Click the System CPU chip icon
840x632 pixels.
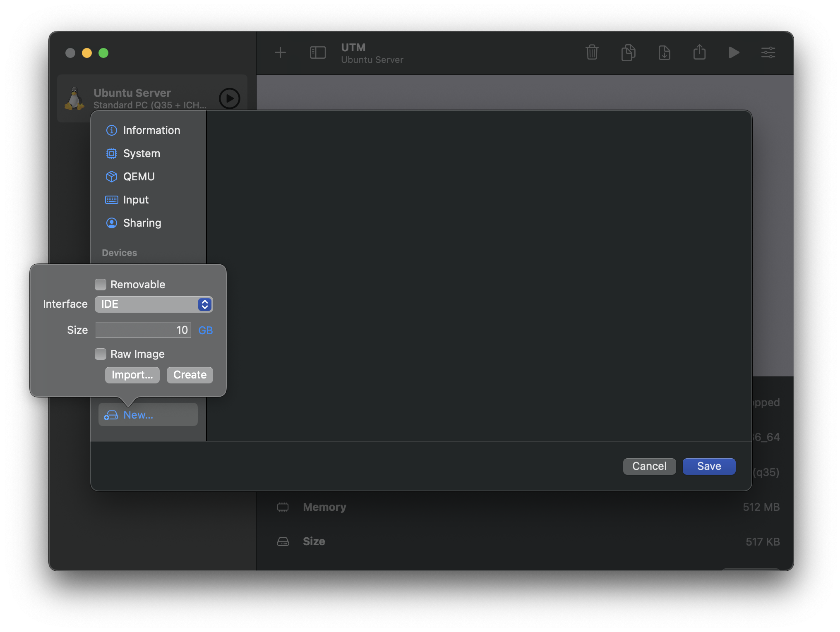112,153
